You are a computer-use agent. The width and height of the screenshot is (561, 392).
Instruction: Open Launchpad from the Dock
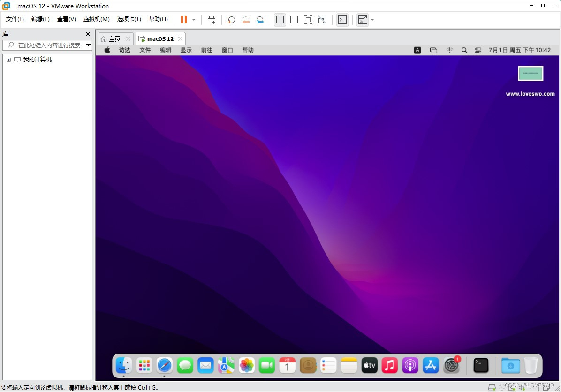tap(144, 366)
